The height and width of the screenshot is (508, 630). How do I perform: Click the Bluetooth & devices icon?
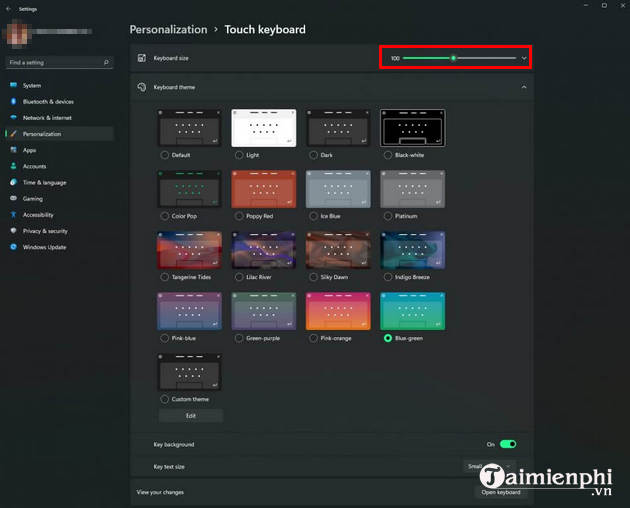[x=13, y=101]
